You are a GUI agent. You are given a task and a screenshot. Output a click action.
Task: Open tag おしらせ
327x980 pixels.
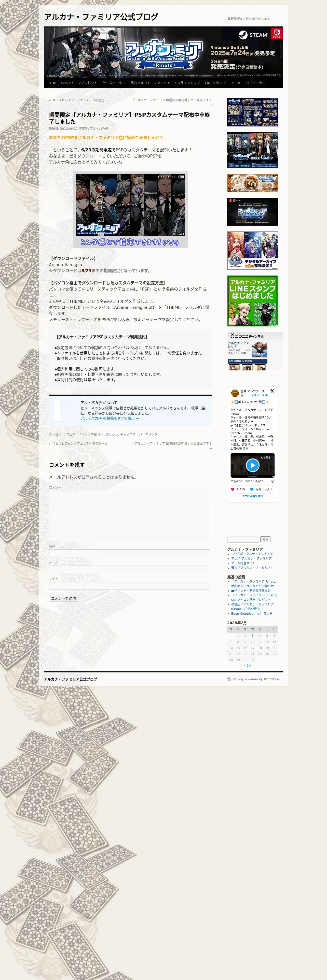[x=112, y=434]
